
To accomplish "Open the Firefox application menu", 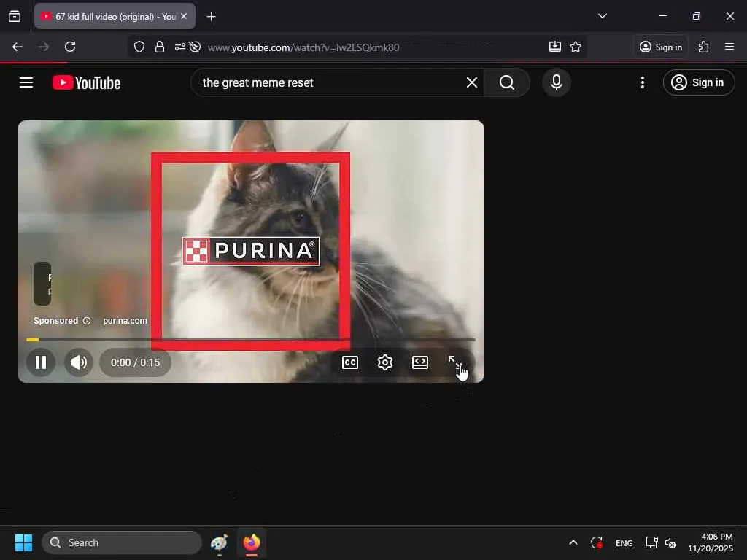I will click(x=729, y=47).
